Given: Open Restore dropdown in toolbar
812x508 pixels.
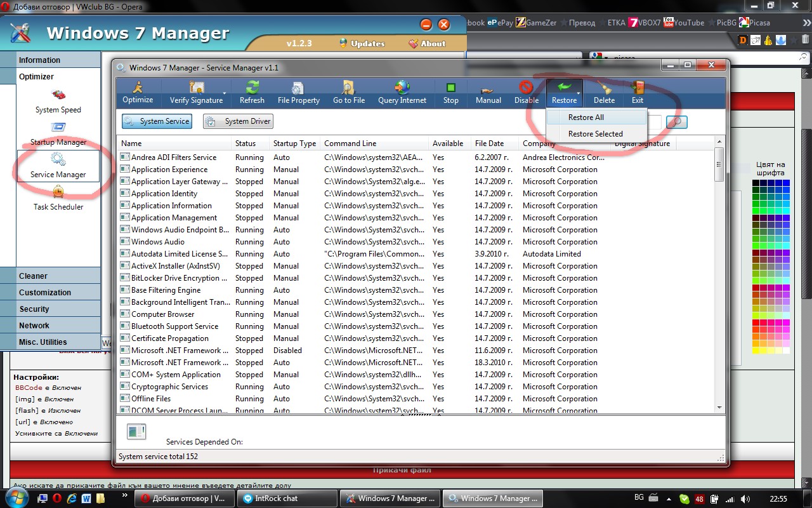Looking at the screenshot, I should click(x=564, y=93).
